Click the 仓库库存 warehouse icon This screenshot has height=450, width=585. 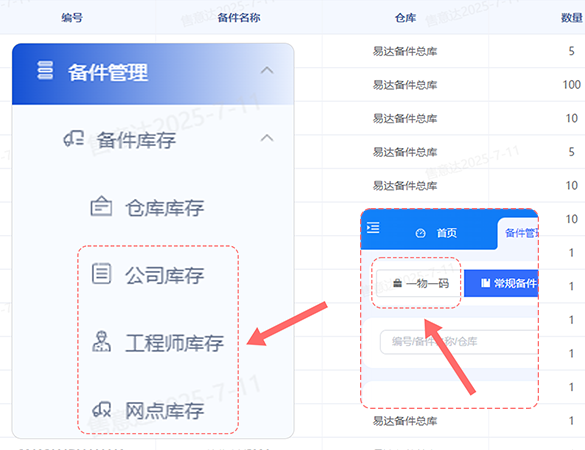(101, 206)
